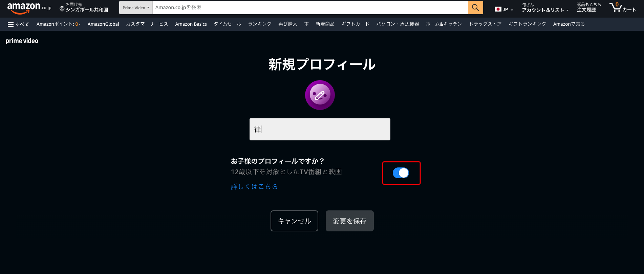Click the prime video logo
Image resolution: width=644 pixels, height=274 pixels.
coord(22,41)
